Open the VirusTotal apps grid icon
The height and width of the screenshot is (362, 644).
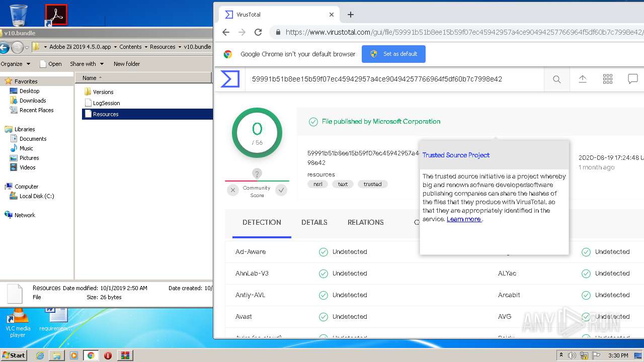tap(608, 79)
